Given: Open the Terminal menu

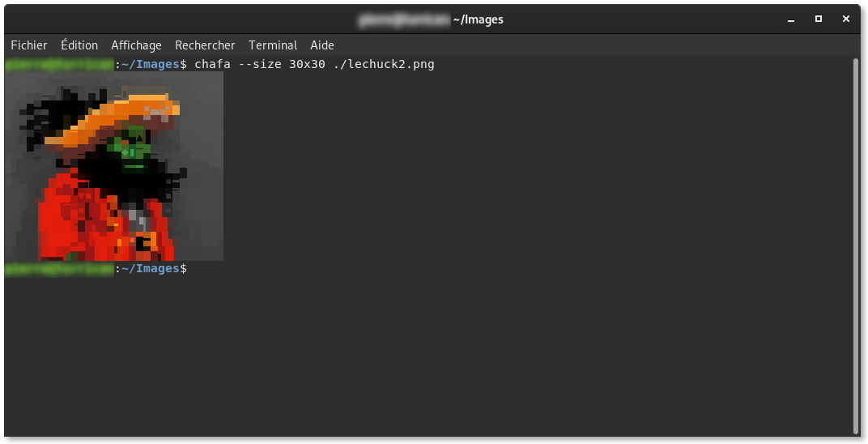Looking at the screenshot, I should pyautogui.click(x=273, y=45).
